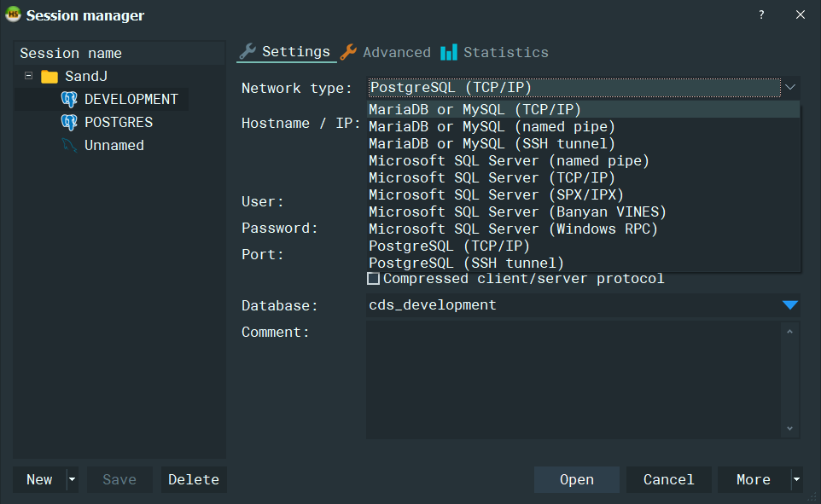The height and width of the screenshot is (504, 821).
Task: Select the DEVELOPMENT session
Action: 131,99
